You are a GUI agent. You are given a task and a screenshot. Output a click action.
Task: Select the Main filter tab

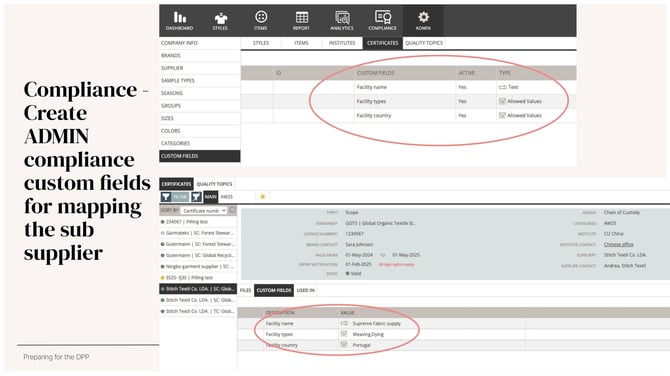pyautogui.click(x=211, y=197)
